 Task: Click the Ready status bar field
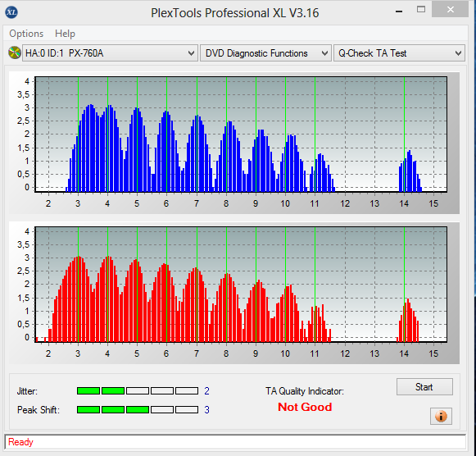pyautogui.click(x=235, y=442)
